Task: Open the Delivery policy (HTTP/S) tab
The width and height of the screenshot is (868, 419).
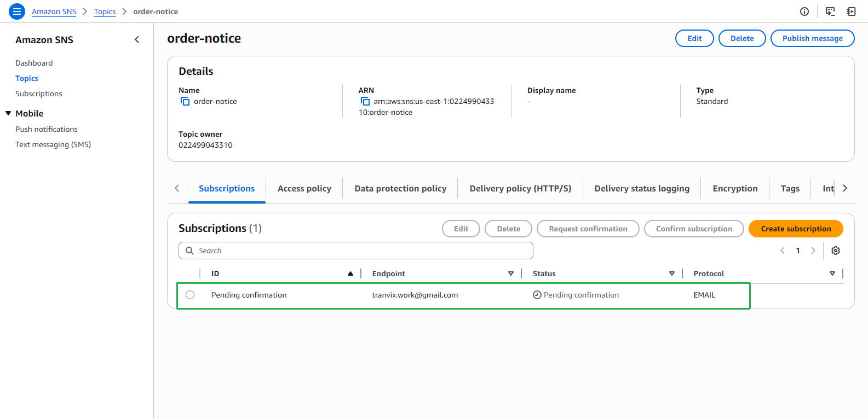Action: point(520,188)
